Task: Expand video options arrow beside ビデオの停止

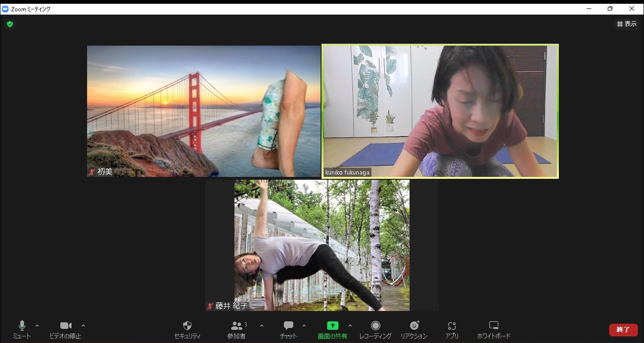Action: click(x=83, y=326)
